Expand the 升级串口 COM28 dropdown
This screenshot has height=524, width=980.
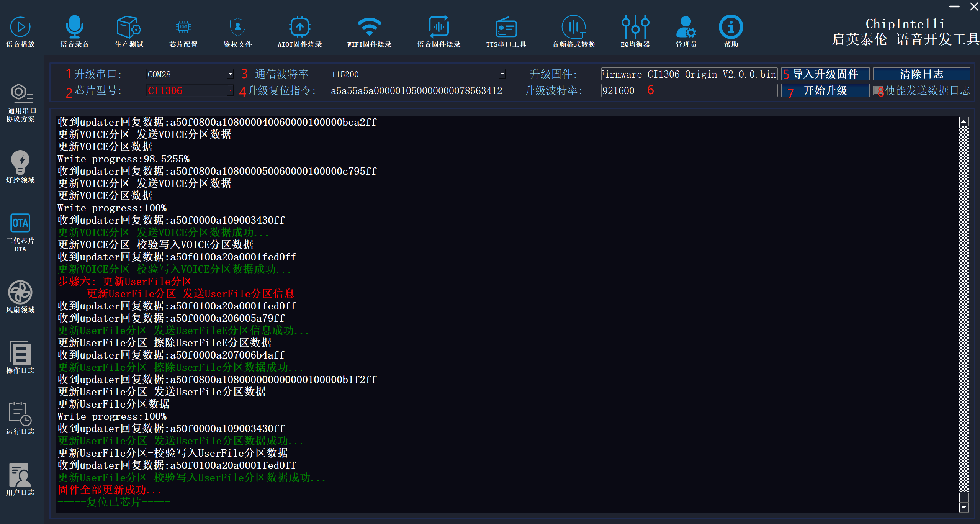click(230, 74)
